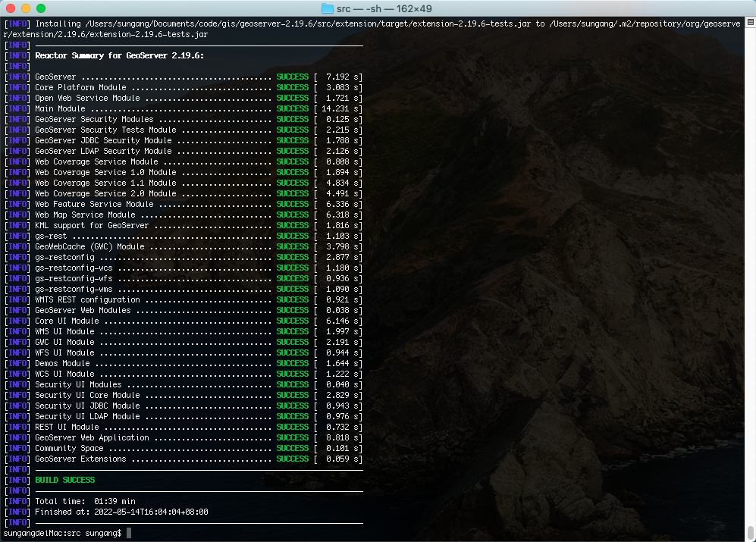
Task: Click the 'sungangdeiMac:src sungang$' prompt text
Action: [62, 533]
